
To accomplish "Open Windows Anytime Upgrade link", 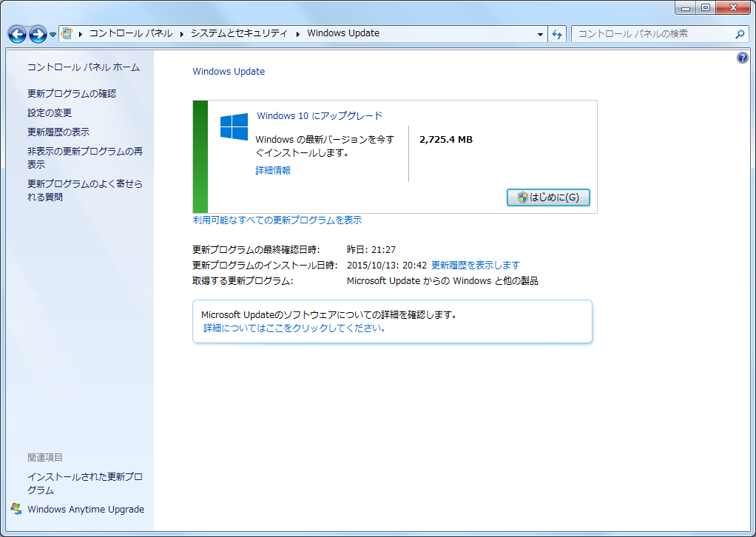I will click(x=86, y=510).
